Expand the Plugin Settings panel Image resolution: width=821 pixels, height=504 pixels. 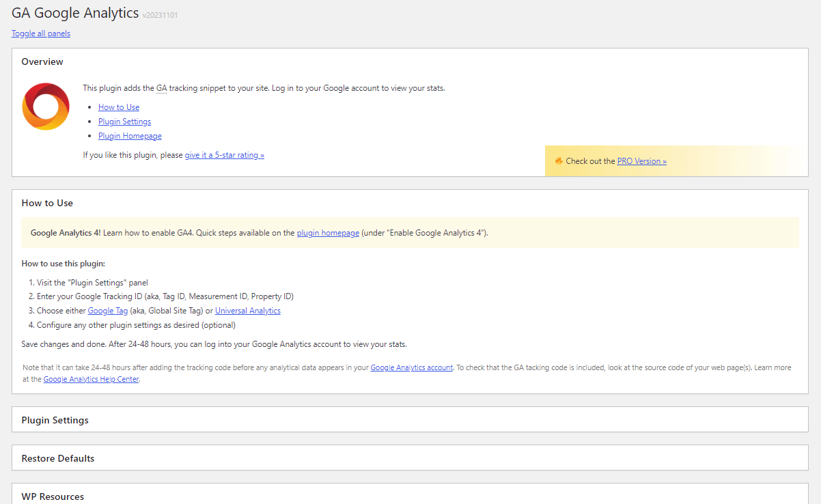[x=410, y=420]
